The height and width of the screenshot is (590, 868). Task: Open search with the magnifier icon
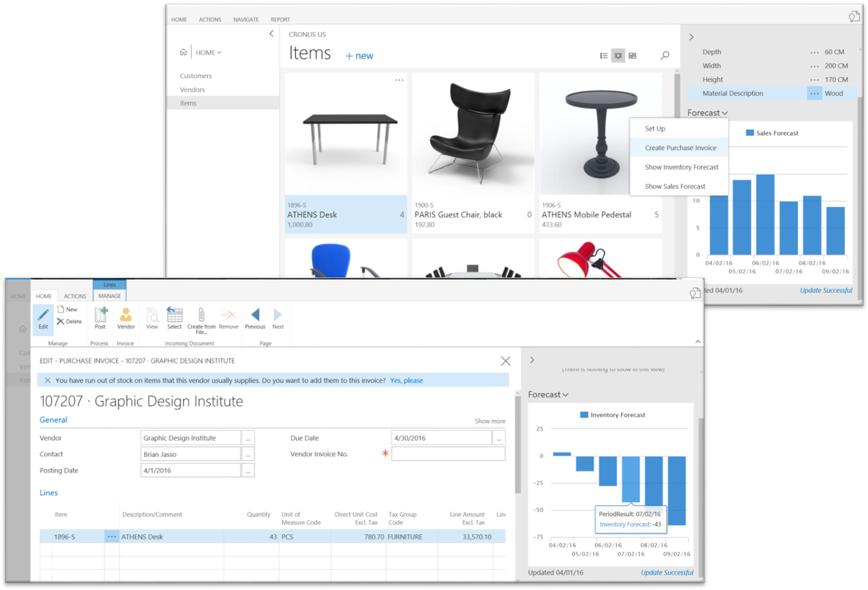pyautogui.click(x=664, y=55)
